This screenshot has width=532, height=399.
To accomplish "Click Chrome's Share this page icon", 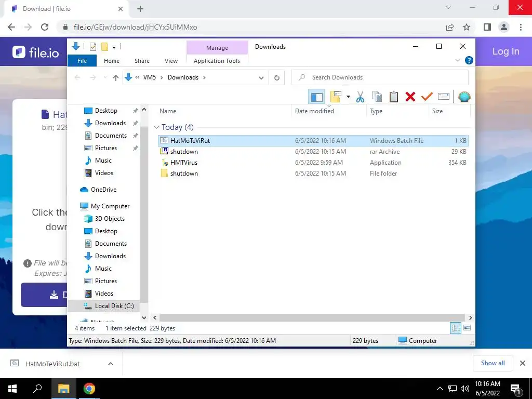I will (450, 27).
